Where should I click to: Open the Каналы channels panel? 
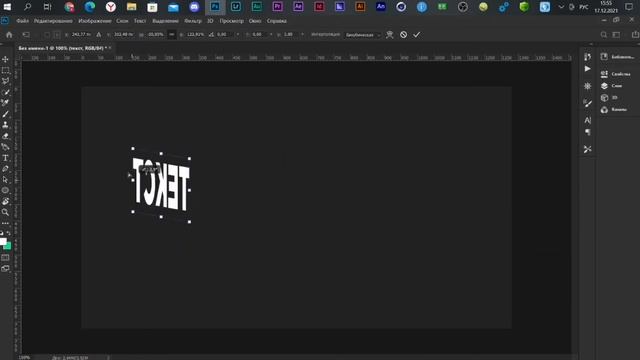pyautogui.click(x=614, y=109)
